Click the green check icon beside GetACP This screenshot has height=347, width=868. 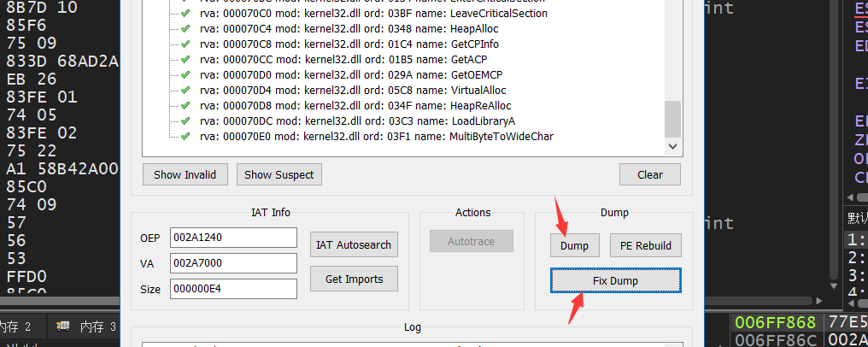point(185,60)
